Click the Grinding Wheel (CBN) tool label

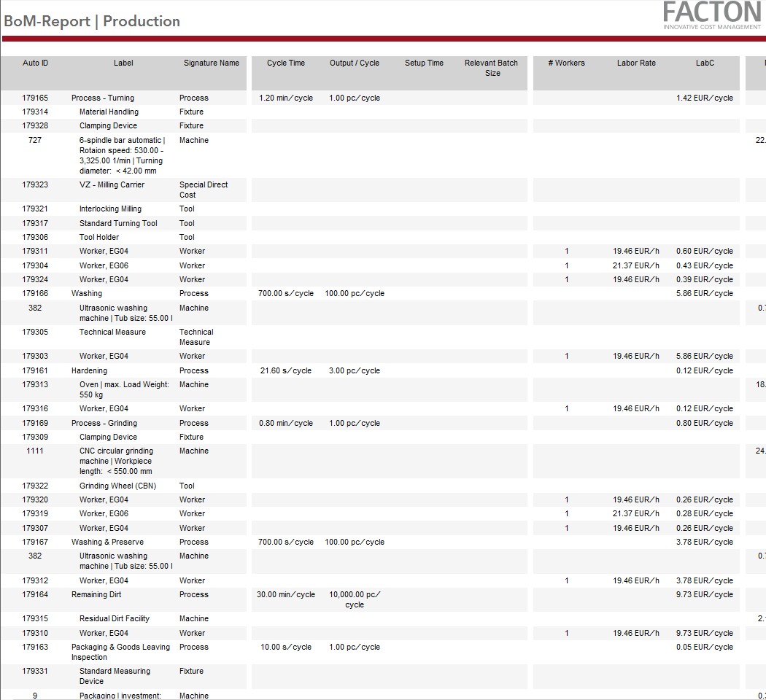pyautogui.click(x=117, y=486)
